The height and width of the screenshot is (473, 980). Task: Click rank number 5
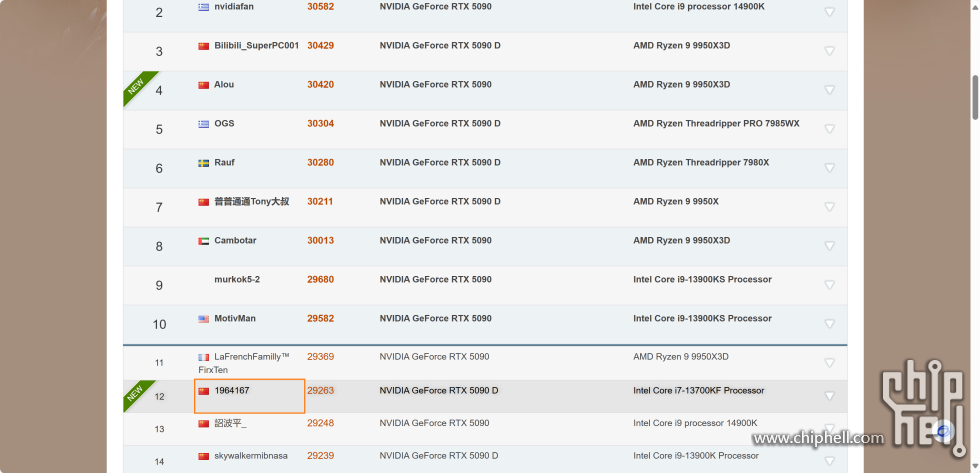tap(159, 129)
